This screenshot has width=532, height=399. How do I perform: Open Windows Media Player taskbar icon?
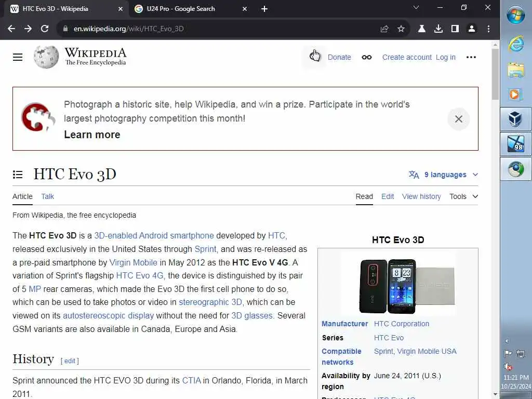coord(516,94)
